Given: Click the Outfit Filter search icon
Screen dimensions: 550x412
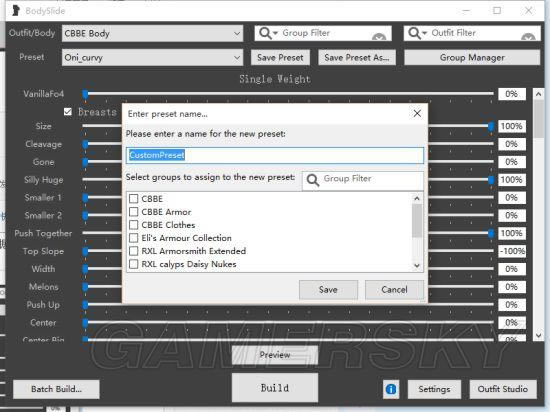Looking at the screenshot, I should pos(415,33).
